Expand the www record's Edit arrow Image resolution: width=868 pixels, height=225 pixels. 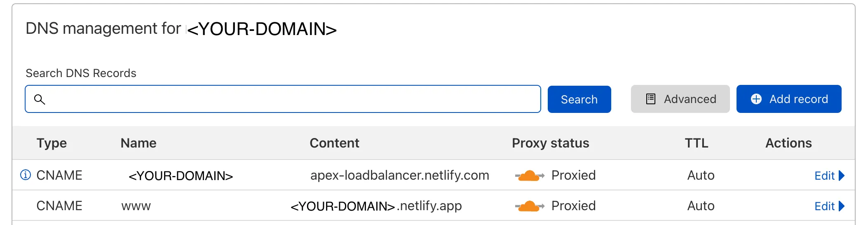pyautogui.click(x=842, y=206)
